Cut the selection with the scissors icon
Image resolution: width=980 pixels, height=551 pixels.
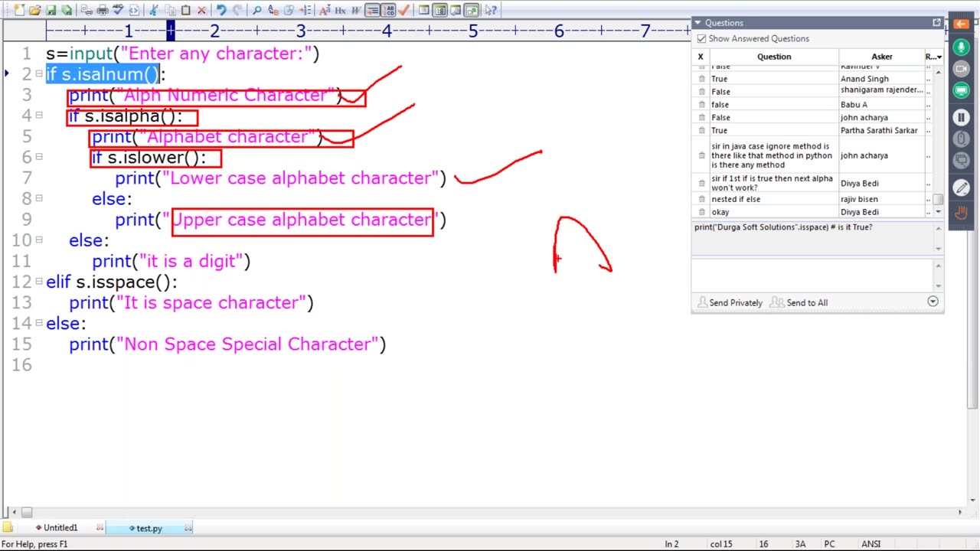coord(154,10)
